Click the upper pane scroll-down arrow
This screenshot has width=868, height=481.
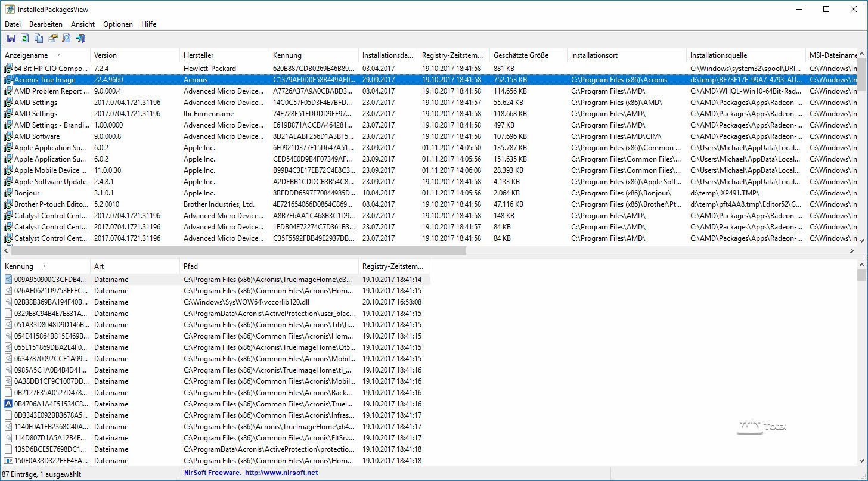coord(862,240)
